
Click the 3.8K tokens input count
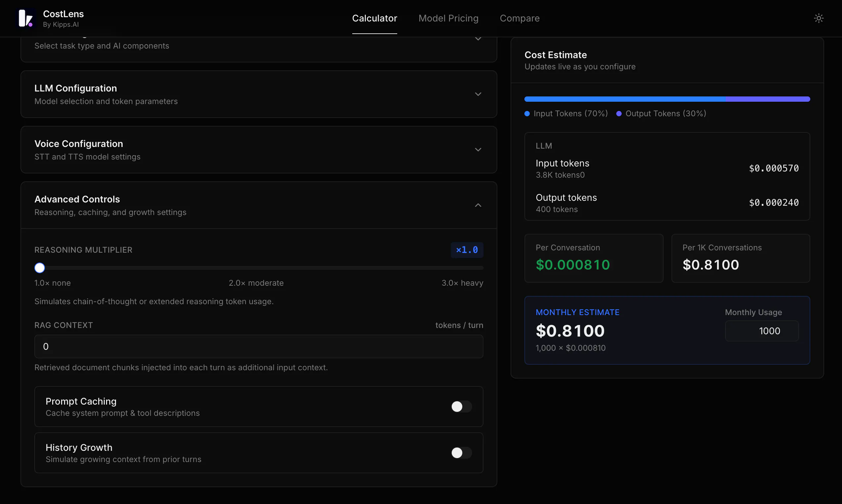[x=560, y=175]
